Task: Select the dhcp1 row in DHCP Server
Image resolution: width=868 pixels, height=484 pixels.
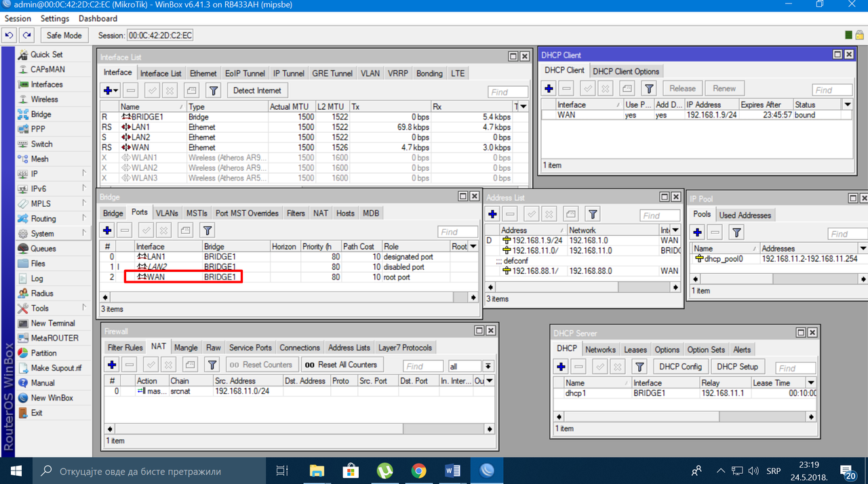Action: point(686,393)
